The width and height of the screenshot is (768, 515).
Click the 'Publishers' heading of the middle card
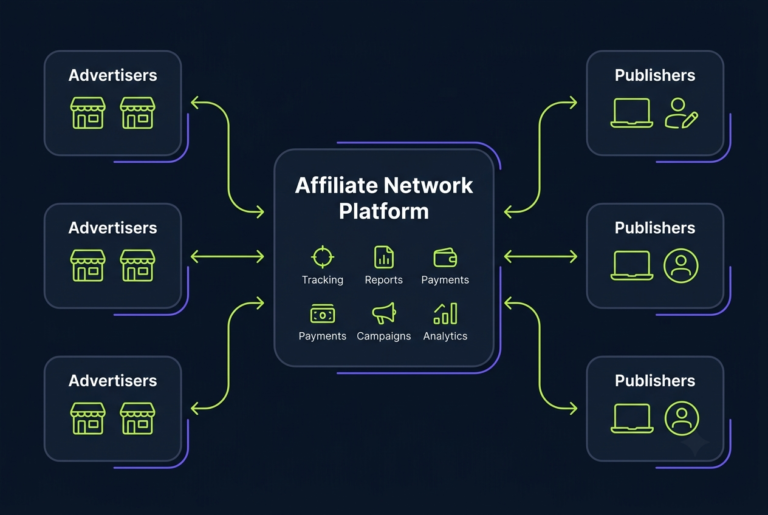click(x=655, y=228)
